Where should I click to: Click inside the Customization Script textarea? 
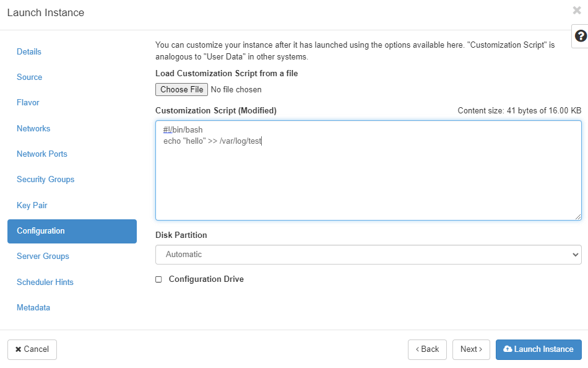click(x=368, y=180)
